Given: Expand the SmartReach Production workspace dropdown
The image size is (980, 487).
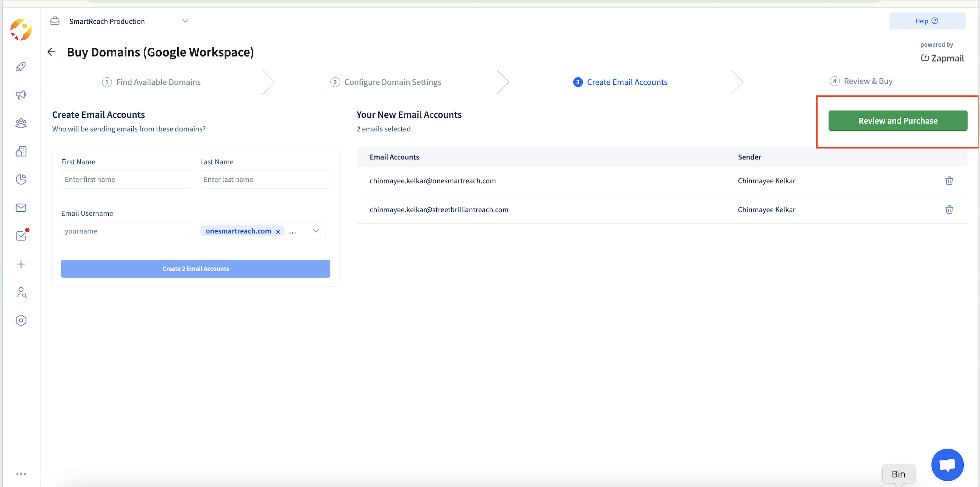Looking at the screenshot, I should point(185,21).
